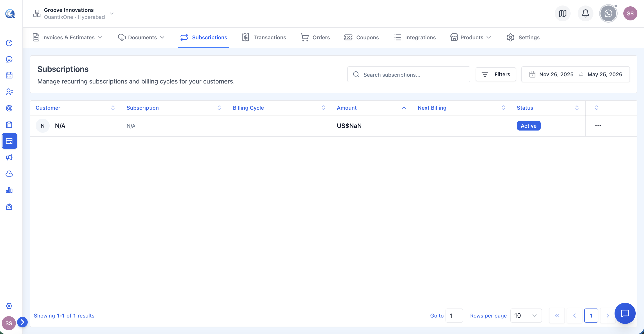The height and width of the screenshot is (334, 644).
Task: Click the QuantixOne logo at top left
Action: pyautogui.click(x=11, y=13)
